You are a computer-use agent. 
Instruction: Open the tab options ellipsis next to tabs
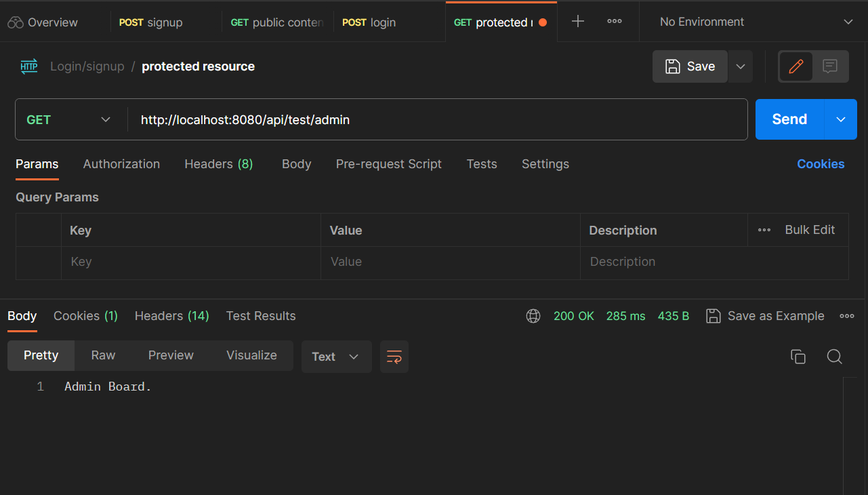click(614, 21)
